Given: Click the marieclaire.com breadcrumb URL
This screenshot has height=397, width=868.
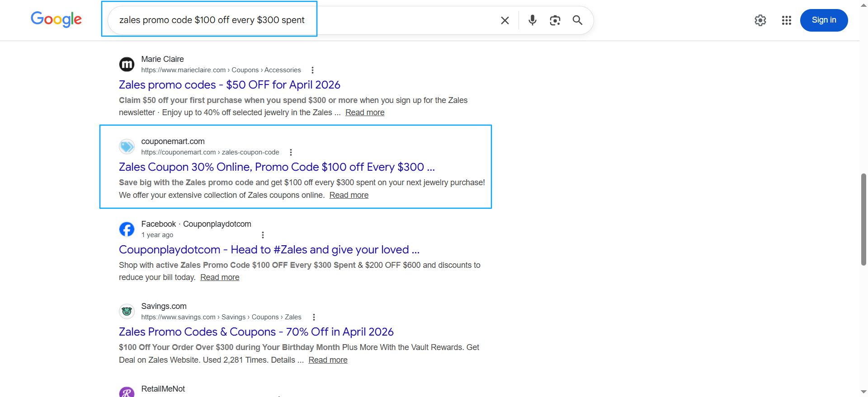Looking at the screenshot, I should [x=221, y=70].
